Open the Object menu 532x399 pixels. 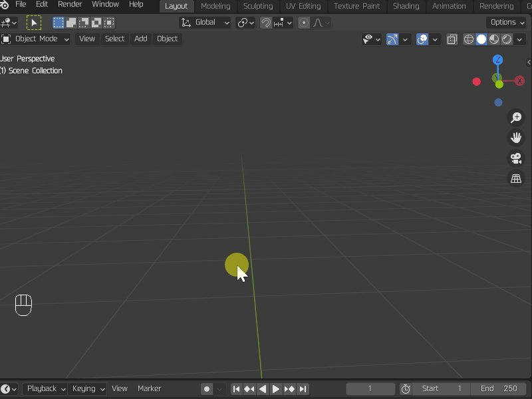pyautogui.click(x=168, y=39)
